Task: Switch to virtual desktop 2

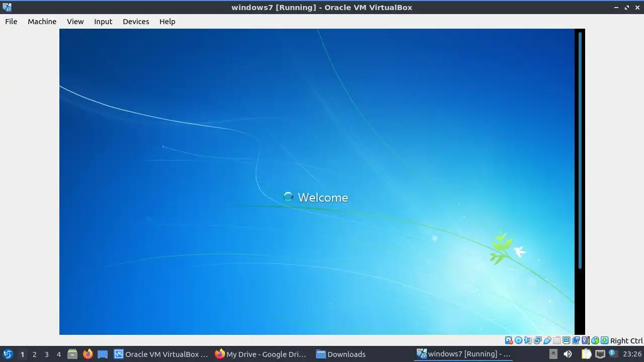Action: pos(34,354)
